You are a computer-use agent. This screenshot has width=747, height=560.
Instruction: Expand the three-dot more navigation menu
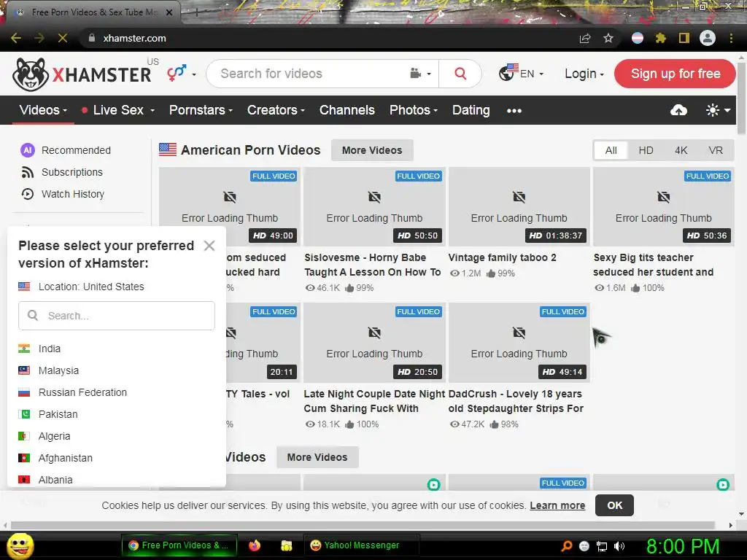pos(514,111)
